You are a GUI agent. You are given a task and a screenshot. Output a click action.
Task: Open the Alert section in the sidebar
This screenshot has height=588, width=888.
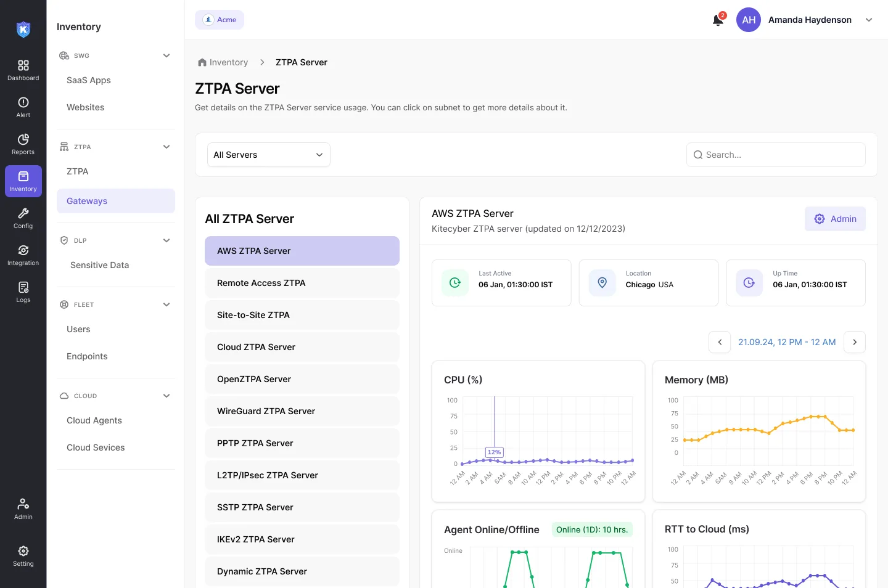[23, 107]
